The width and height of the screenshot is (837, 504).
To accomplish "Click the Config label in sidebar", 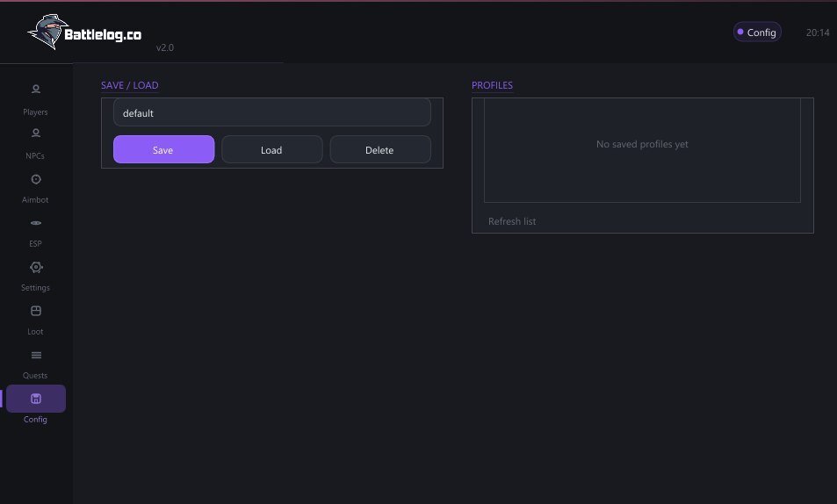I will click(35, 420).
